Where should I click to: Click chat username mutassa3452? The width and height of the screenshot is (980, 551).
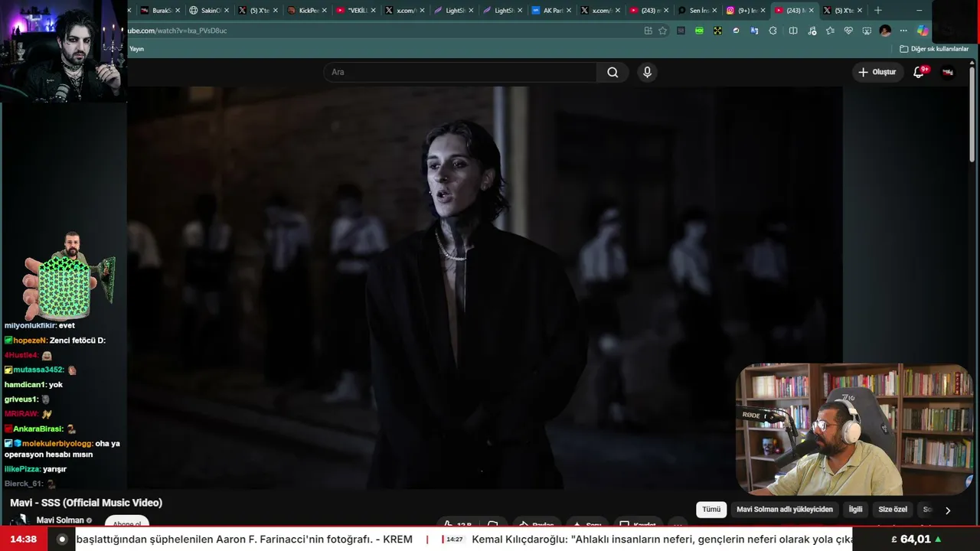[37, 370]
